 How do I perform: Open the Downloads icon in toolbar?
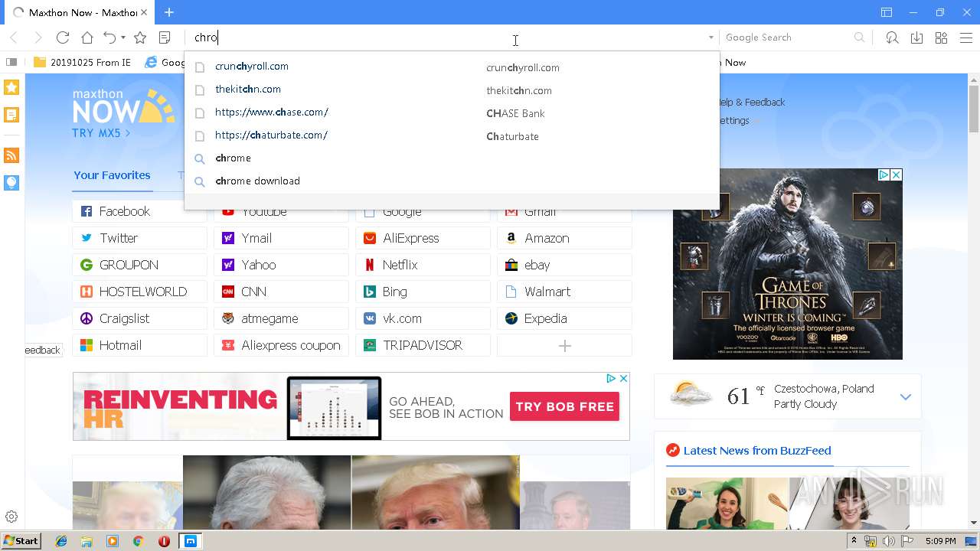[916, 37]
